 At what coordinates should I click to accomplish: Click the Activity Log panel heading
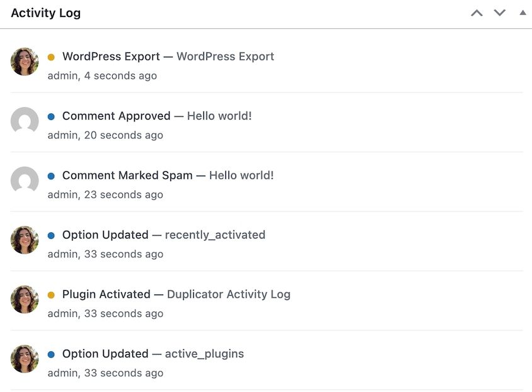[45, 13]
